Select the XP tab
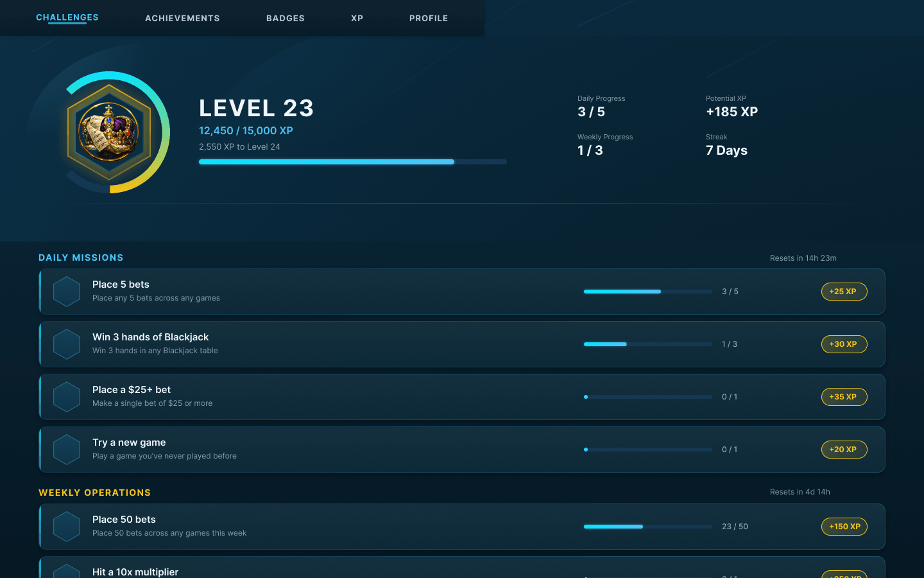The image size is (924, 578). (357, 18)
